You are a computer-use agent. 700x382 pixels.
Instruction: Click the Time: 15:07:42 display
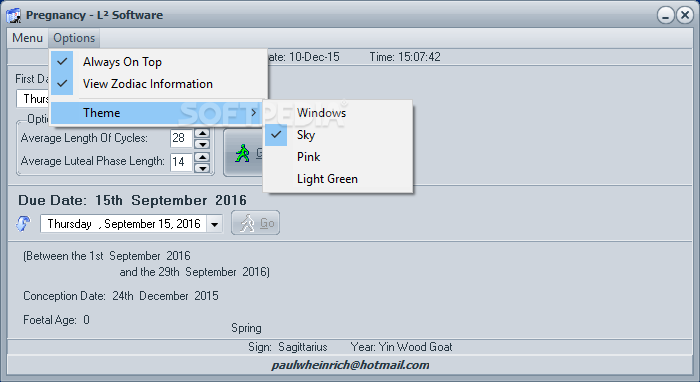coord(405,57)
